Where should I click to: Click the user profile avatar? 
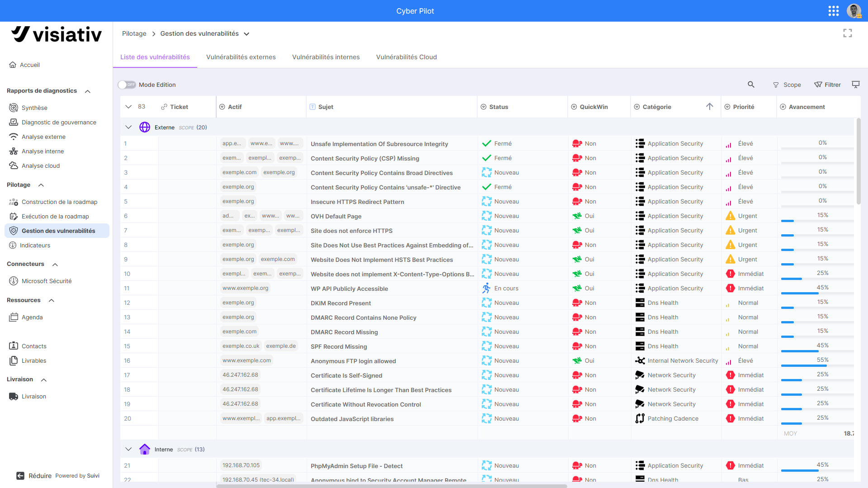pyautogui.click(x=854, y=11)
